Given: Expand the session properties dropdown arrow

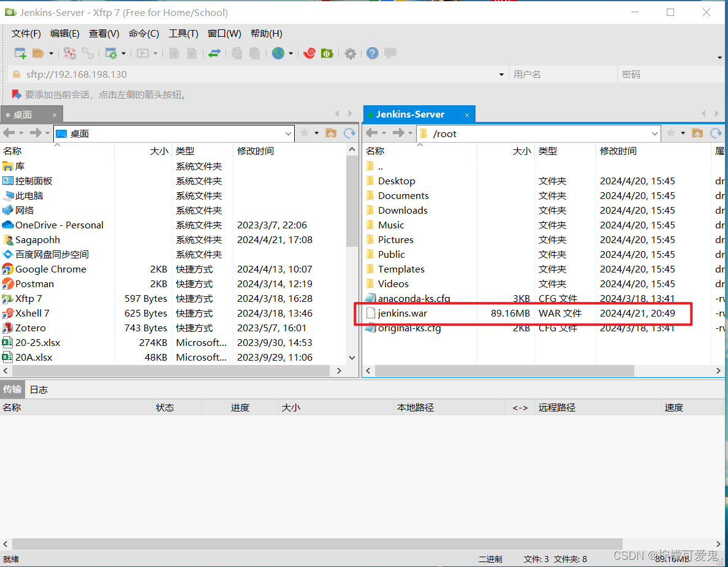Looking at the screenshot, I should click(x=124, y=54).
